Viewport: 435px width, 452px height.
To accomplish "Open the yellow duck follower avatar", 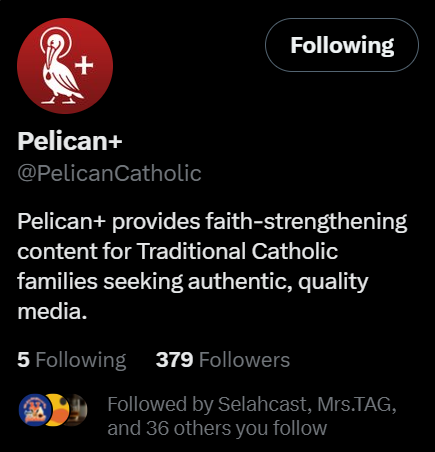I will pyautogui.click(x=59, y=410).
